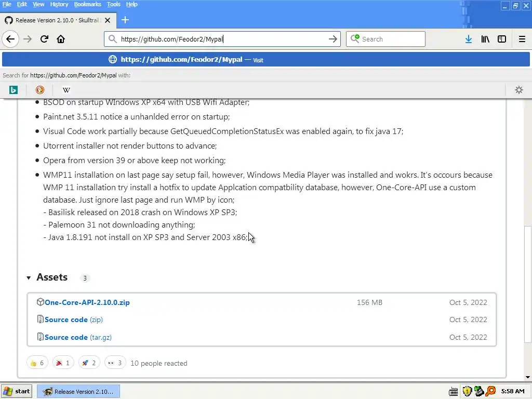532x399 pixels.
Task: Click the Assets heading
Action: coord(52,277)
